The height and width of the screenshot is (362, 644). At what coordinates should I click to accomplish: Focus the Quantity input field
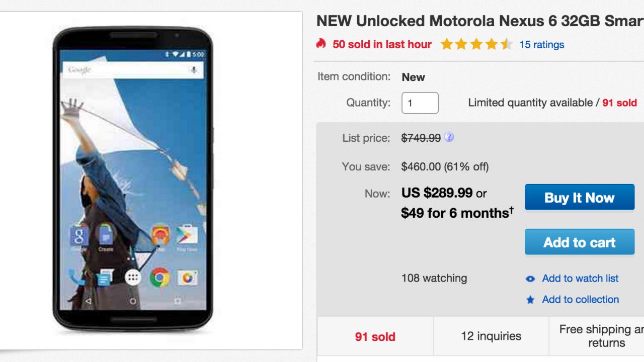(x=420, y=103)
